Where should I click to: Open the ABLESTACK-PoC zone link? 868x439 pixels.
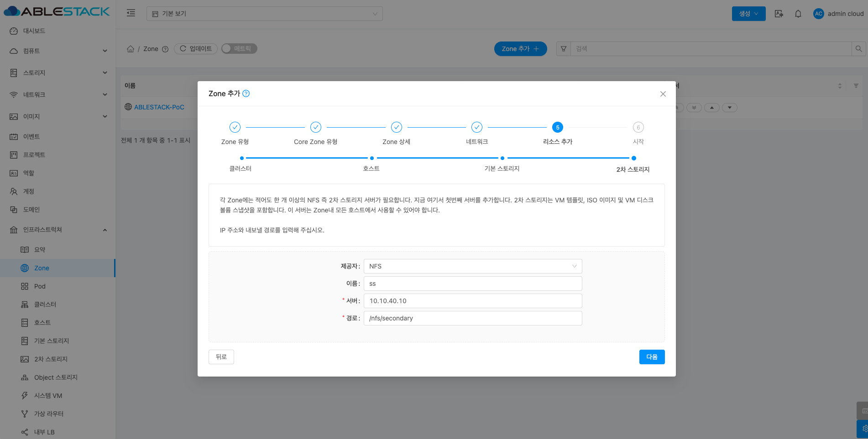(159, 107)
